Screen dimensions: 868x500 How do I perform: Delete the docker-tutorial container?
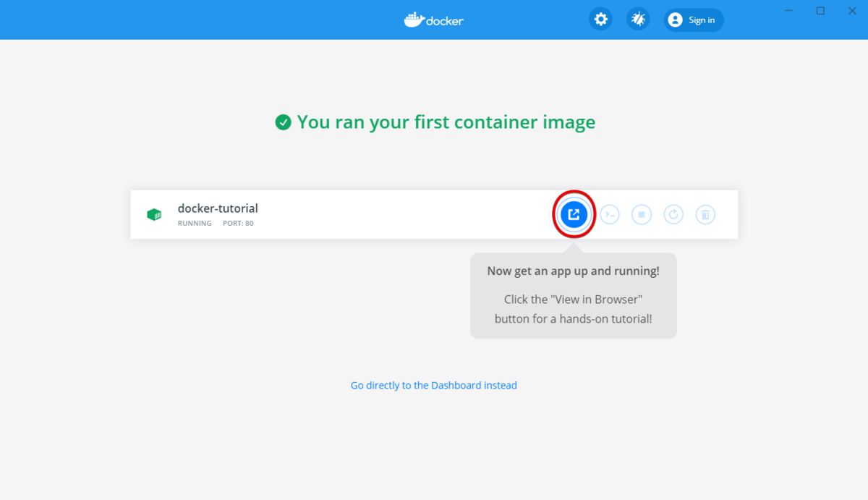[x=705, y=214]
